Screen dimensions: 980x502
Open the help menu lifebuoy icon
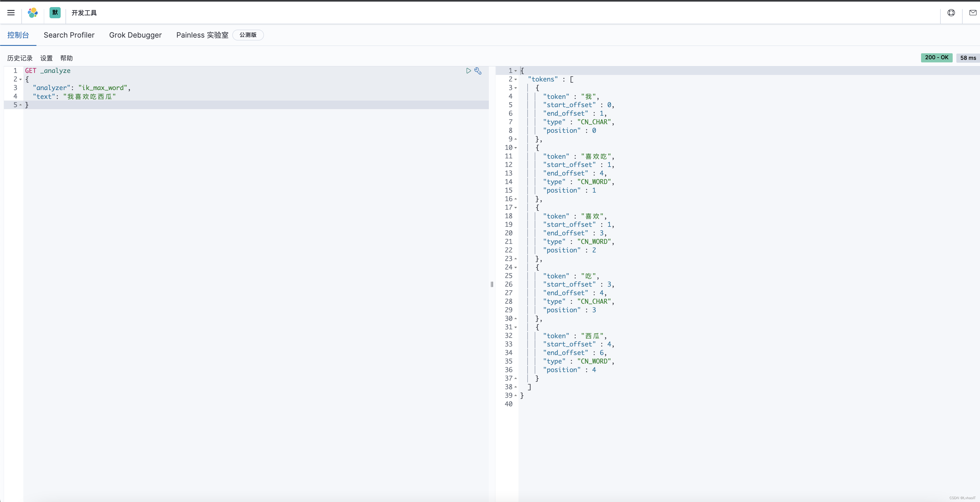click(951, 13)
